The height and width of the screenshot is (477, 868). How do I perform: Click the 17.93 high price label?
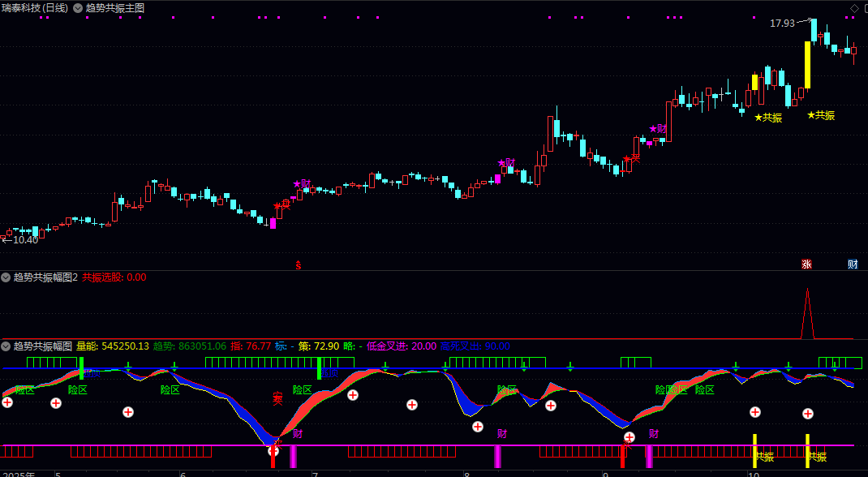click(x=782, y=24)
